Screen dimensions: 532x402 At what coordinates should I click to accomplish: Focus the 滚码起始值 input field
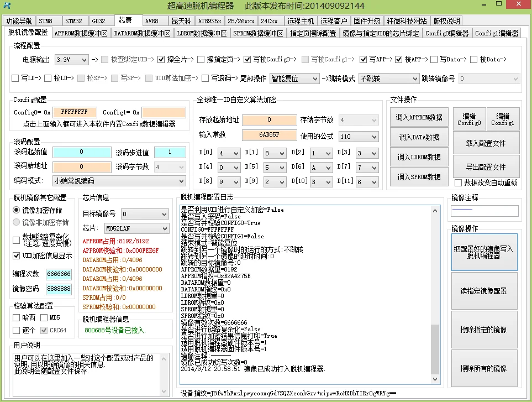(x=82, y=152)
